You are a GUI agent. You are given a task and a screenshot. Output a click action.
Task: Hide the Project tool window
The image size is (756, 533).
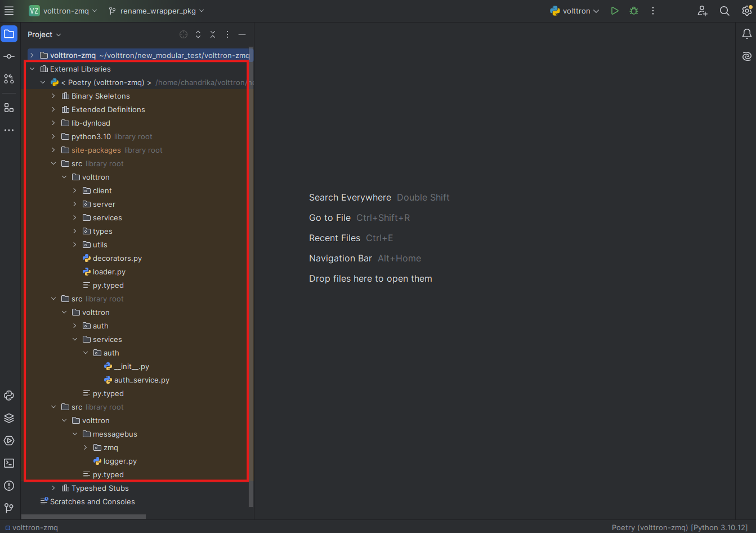click(x=242, y=34)
